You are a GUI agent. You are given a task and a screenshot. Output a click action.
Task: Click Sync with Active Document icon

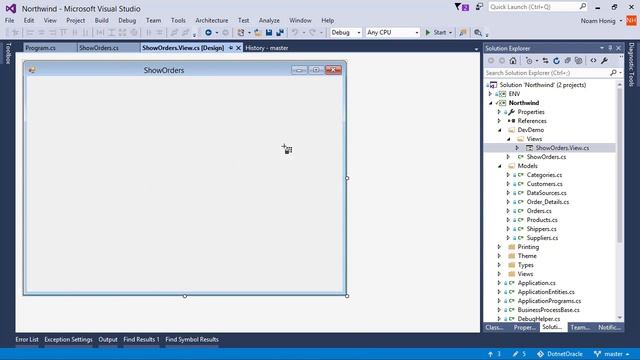click(545, 60)
